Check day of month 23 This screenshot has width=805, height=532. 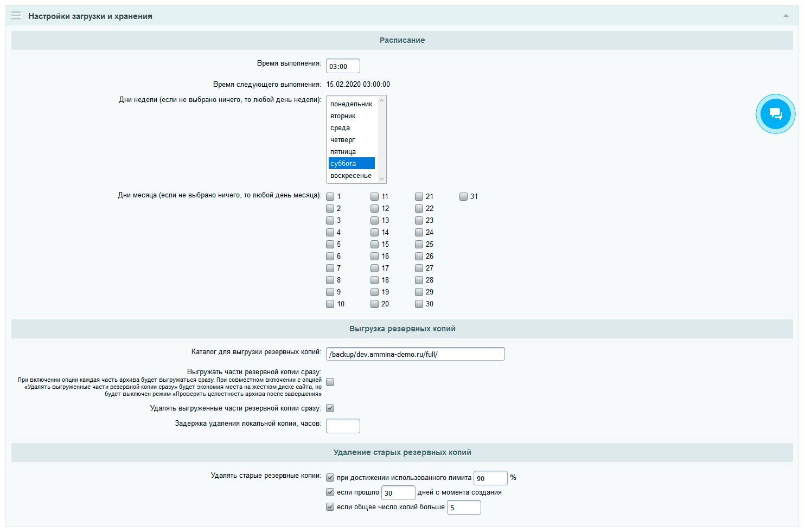(x=419, y=220)
